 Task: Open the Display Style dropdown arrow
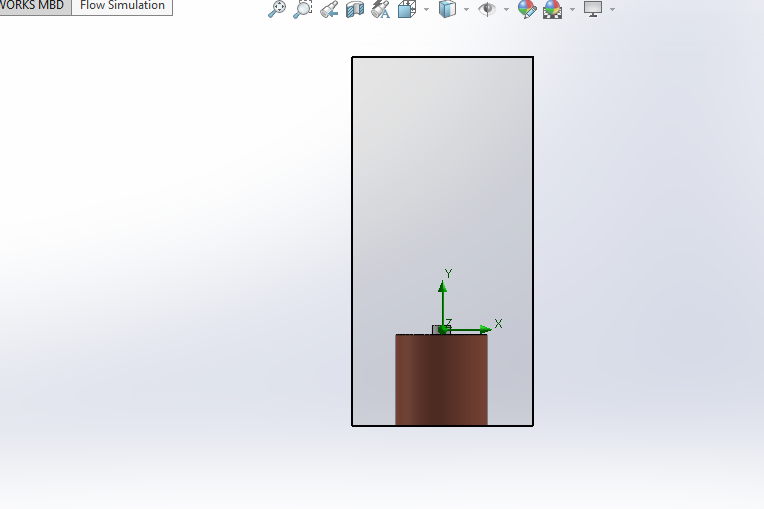[466, 9]
